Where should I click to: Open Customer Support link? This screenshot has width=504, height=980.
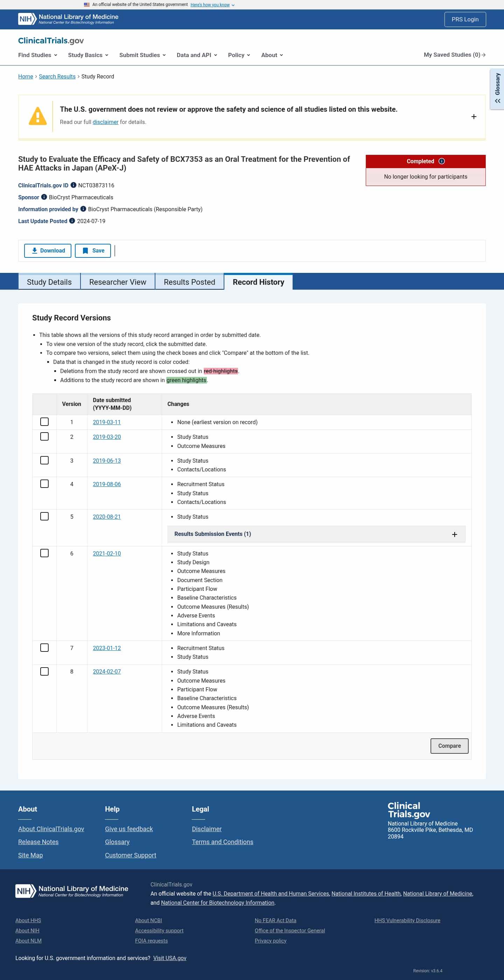131,855
